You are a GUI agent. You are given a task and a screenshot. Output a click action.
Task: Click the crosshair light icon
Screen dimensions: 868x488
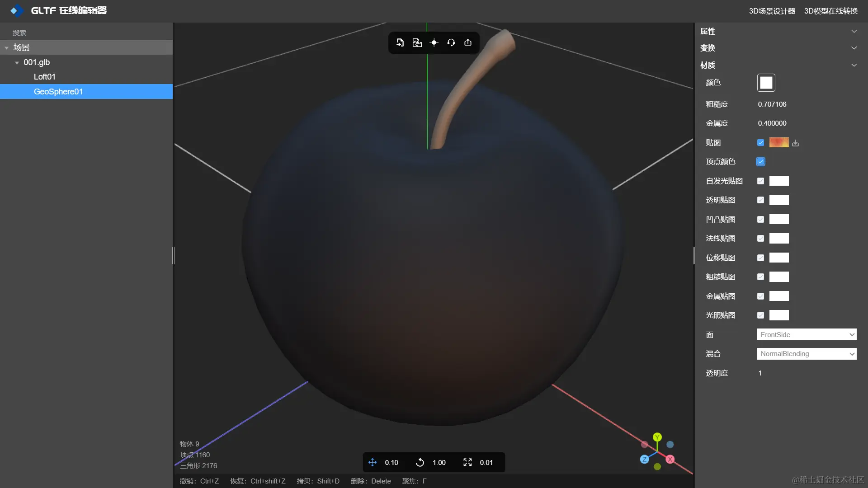(x=434, y=42)
